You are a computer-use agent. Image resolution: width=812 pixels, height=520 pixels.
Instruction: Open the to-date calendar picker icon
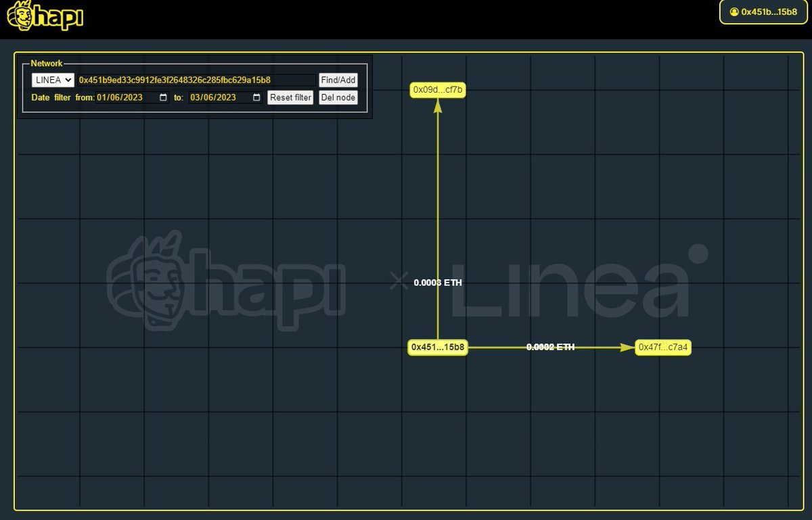(x=256, y=97)
